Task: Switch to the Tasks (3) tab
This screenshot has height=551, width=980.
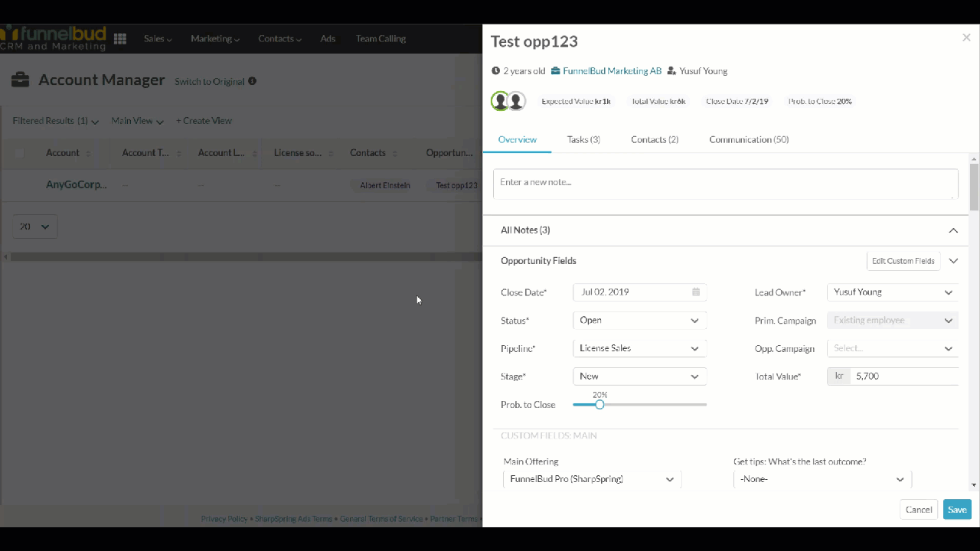Action: tap(583, 139)
